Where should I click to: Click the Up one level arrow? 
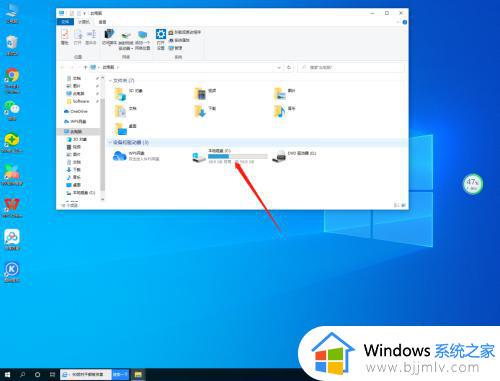point(85,67)
